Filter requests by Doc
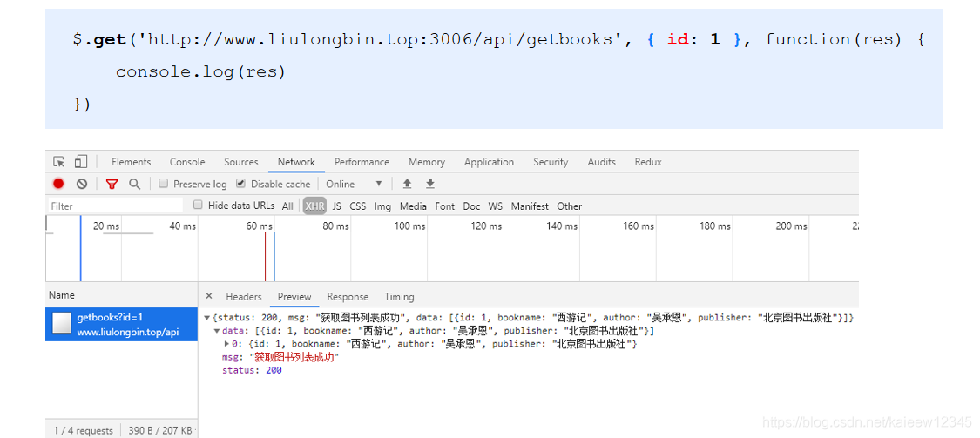Screen dimensions: 980x438 click(x=472, y=206)
